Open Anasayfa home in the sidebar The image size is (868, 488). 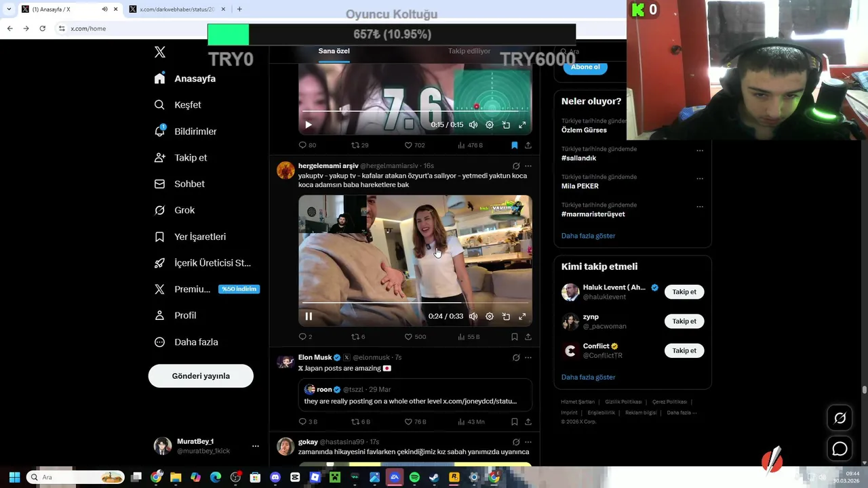pyautogui.click(x=184, y=79)
